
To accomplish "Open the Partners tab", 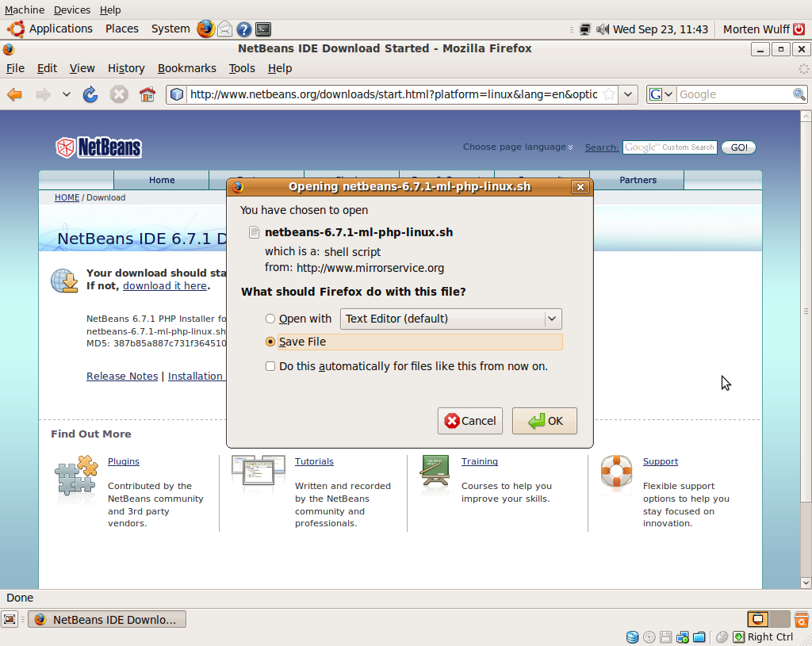I will point(638,180).
